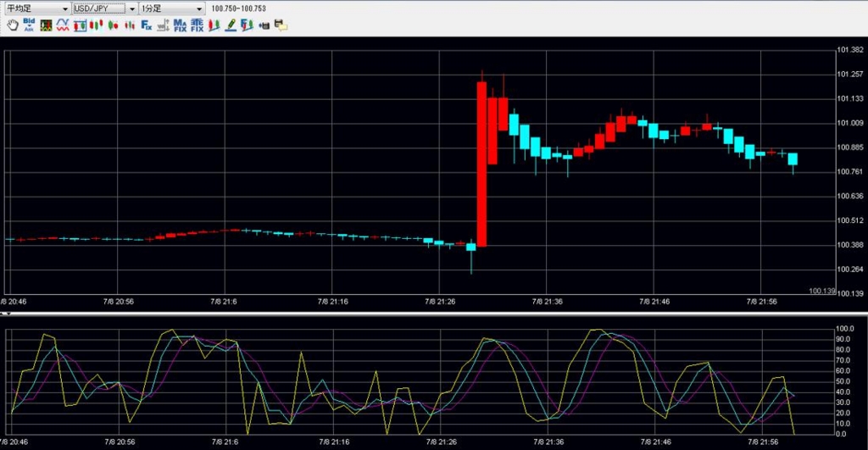Click the 50.0 oscillator scale label
The image size is (868, 450).
(x=845, y=381)
